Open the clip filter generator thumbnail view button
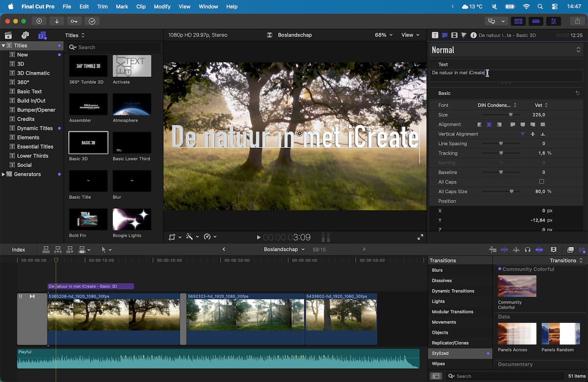This screenshot has width=588, height=382. click(x=435, y=376)
